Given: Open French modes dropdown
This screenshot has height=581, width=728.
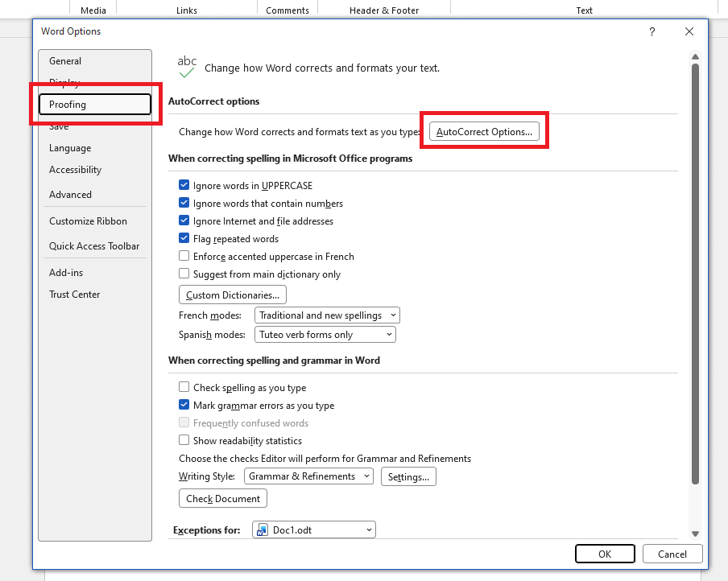Looking at the screenshot, I should pos(327,315).
